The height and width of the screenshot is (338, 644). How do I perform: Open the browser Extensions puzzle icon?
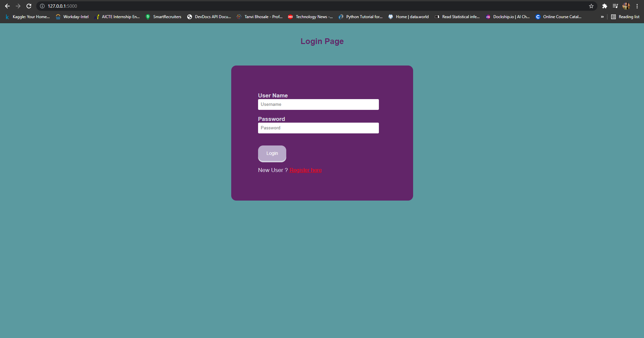(604, 6)
